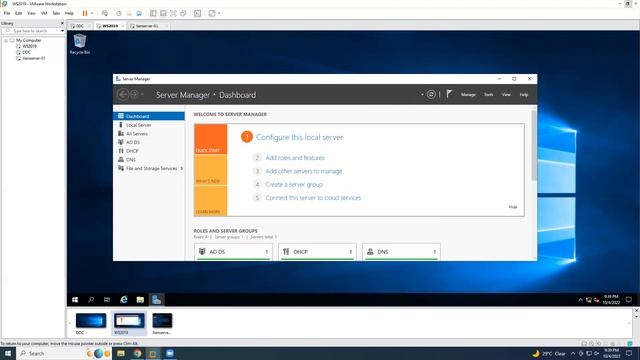Open the VMware View menu
The width and height of the screenshot is (640, 360).
click(31, 13)
